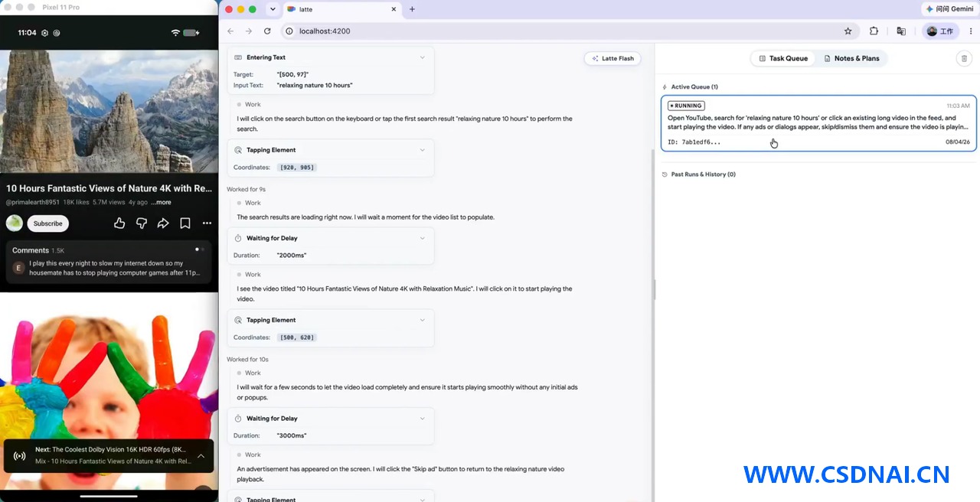Expand the Next video bar on the phone
This screenshot has width=980, height=502.
pos(201,456)
